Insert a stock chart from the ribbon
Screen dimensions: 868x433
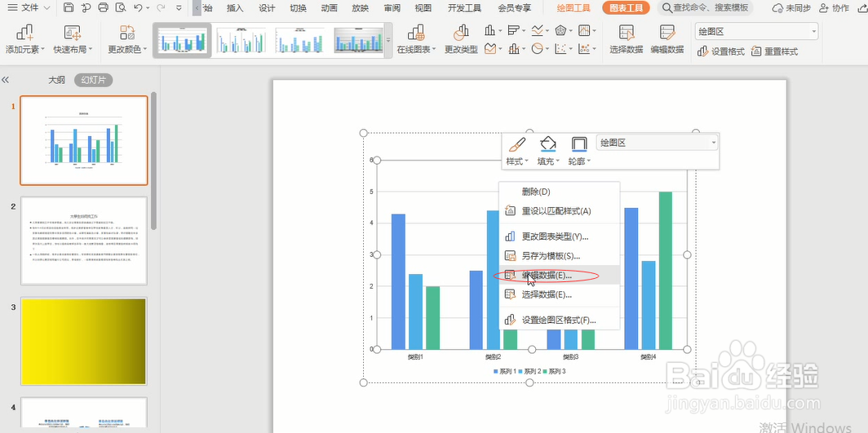tap(583, 30)
